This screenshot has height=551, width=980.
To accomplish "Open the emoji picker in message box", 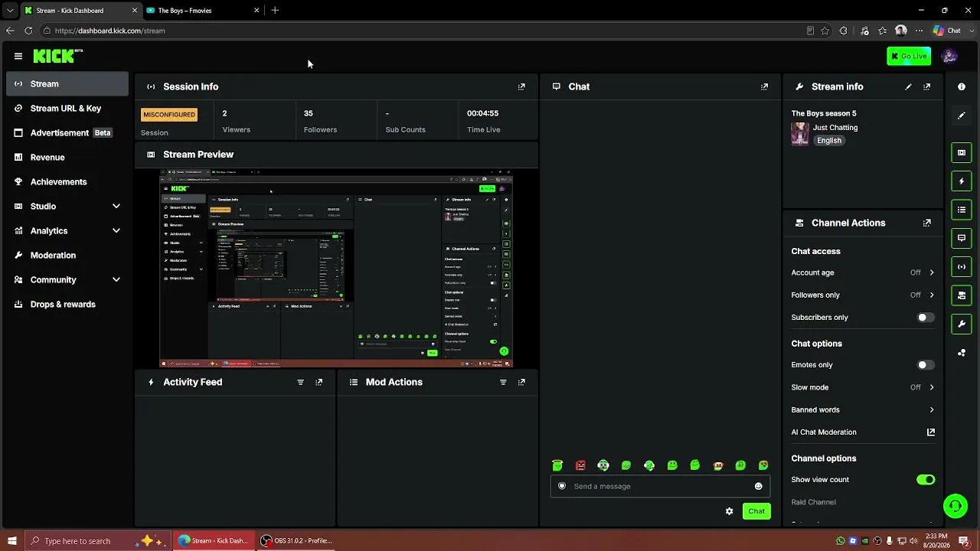I will pos(759,486).
